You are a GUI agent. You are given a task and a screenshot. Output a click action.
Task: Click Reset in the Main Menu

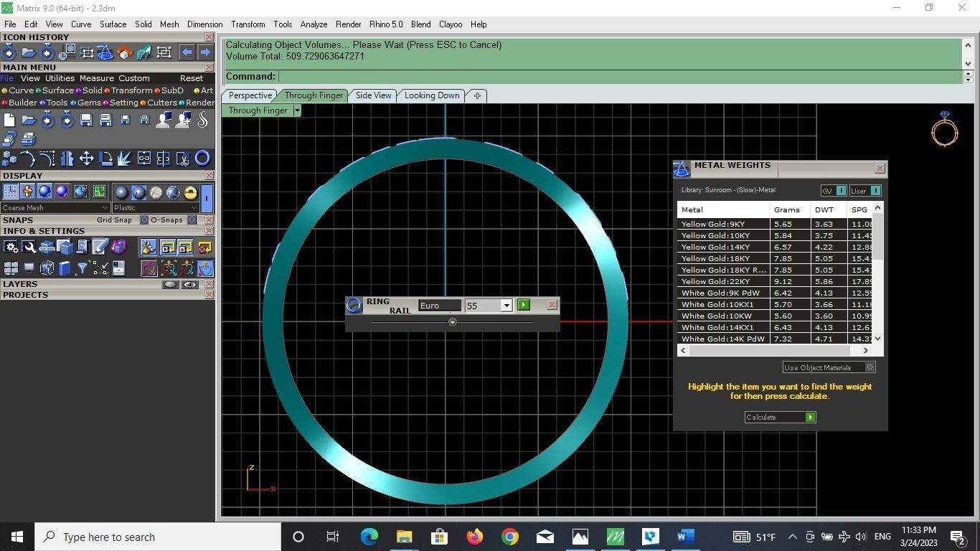192,78
